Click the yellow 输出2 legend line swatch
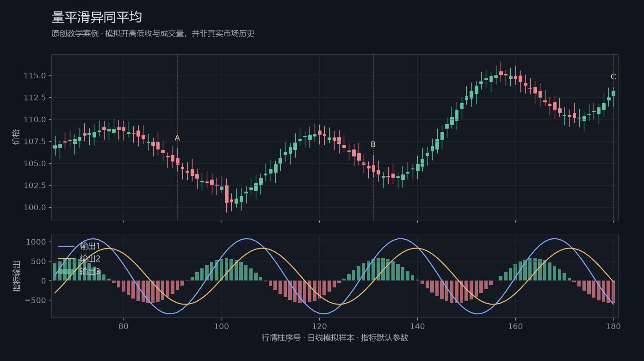The height and width of the screenshot is (361, 644). point(67,259)
